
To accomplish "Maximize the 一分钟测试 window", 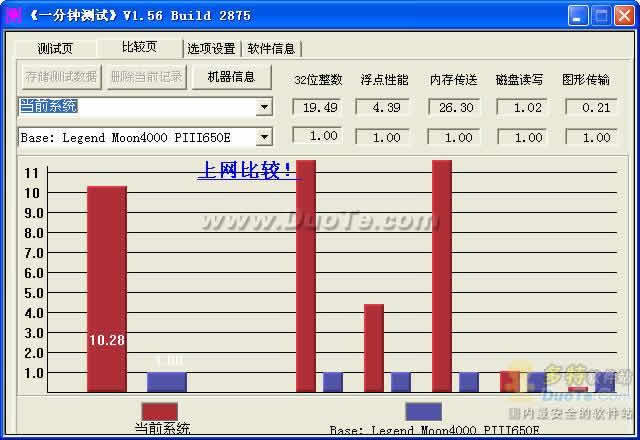I will pos(603,15).
